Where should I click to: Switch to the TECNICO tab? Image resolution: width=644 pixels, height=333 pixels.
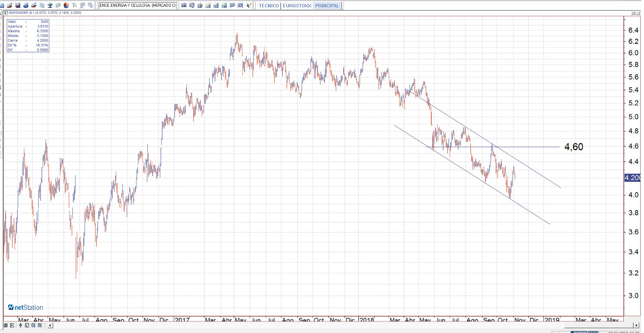coord(269,6)
